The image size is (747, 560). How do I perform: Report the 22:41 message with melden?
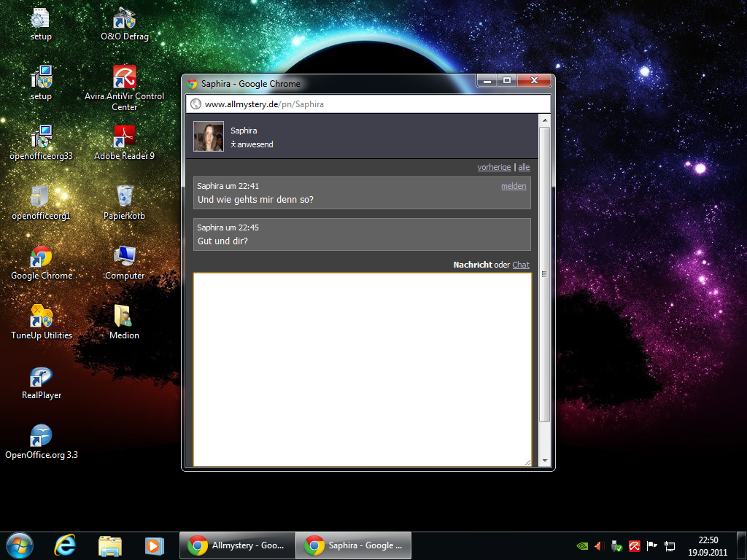click(x=514, y=186)
